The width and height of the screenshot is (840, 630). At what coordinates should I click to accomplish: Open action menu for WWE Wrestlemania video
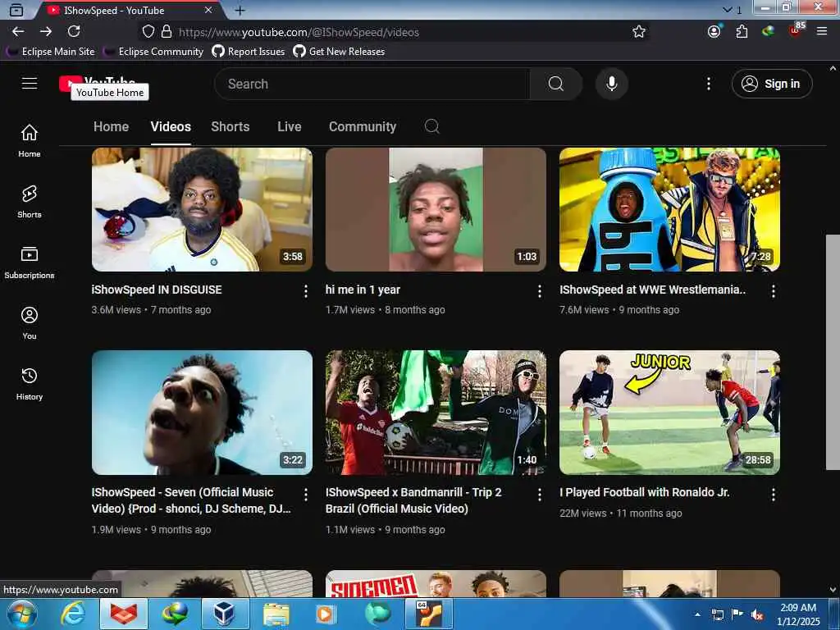coord(773,291)
